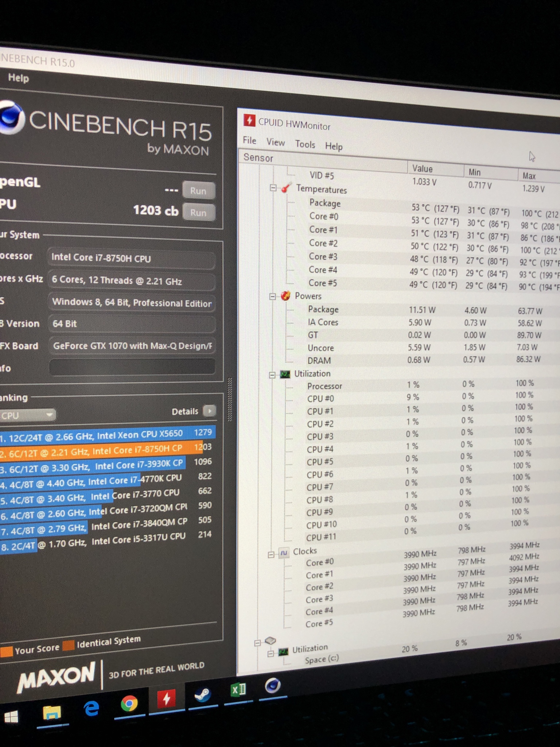Open Tools menu in HWMonitor
This screenshot has width=560, height=747.
[305, 144]
